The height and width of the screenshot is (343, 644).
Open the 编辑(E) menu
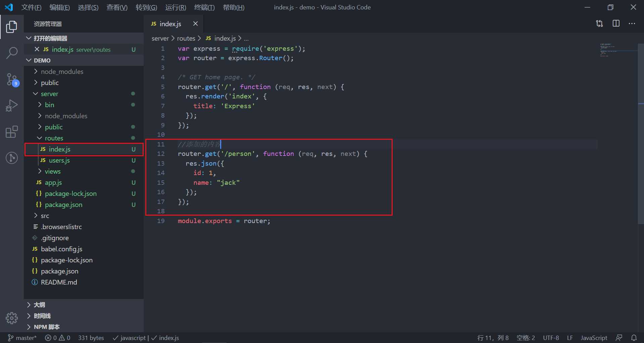tap(60, 7)
